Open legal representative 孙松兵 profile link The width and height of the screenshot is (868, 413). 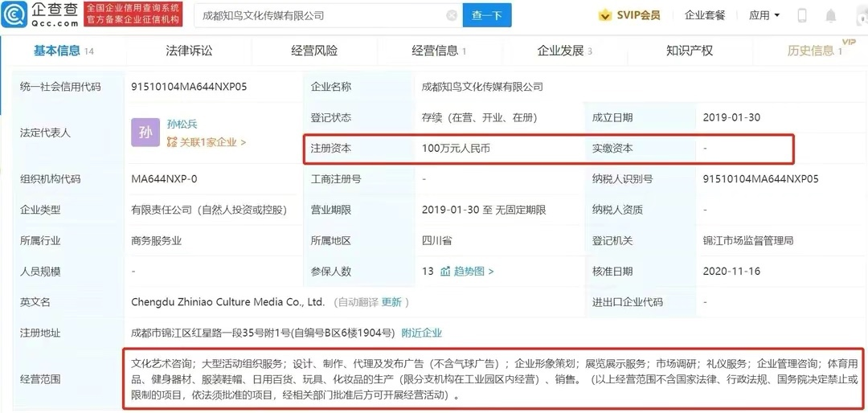(182, 124)
